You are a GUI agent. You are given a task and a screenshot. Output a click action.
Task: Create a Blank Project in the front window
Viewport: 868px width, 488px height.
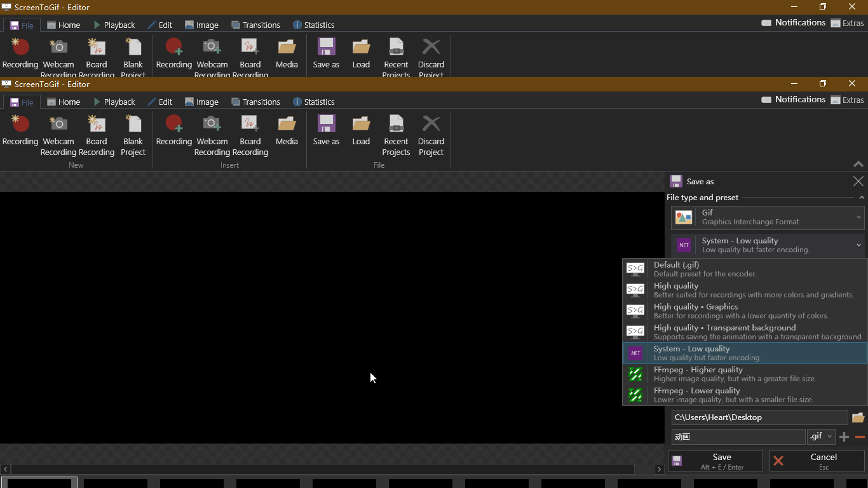point(133,135)
